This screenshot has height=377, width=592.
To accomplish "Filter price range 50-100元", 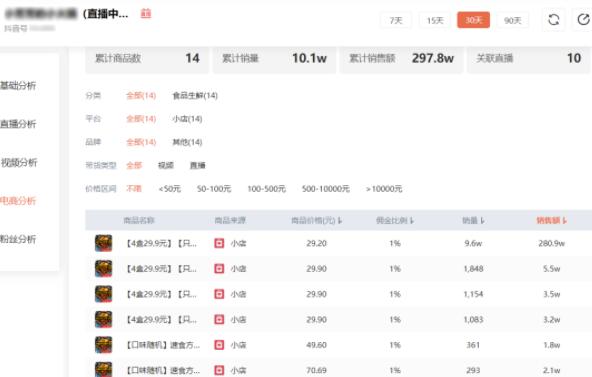I will click(214, 188).
